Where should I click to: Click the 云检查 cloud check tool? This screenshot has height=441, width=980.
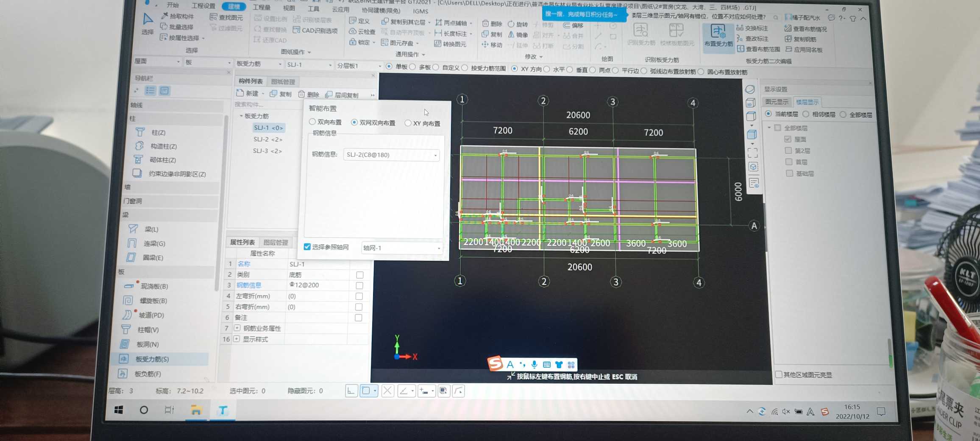point(362,31)
